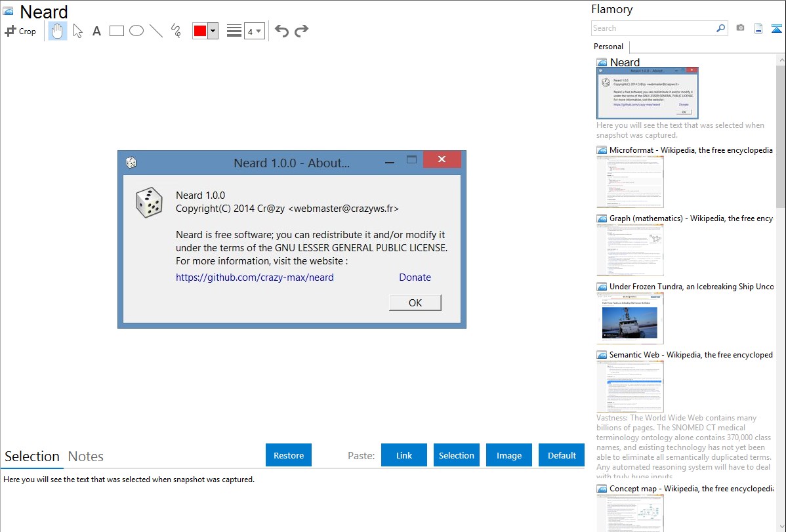
Task: Click the blue collapse-panel icon in Flamory header
Action: coord(776,28)
